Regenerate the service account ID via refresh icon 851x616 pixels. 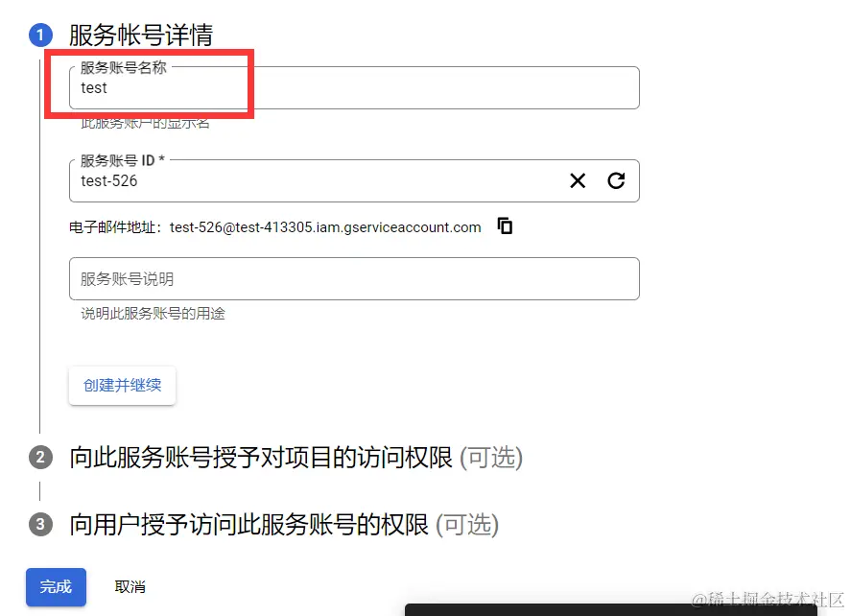coord(616,180)
